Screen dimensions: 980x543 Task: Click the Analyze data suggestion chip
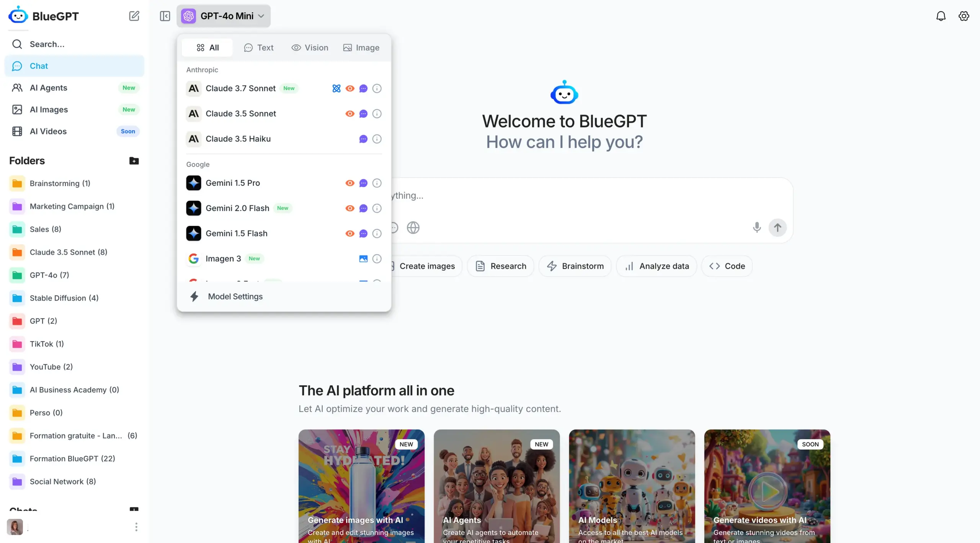[x=657, y=266]
